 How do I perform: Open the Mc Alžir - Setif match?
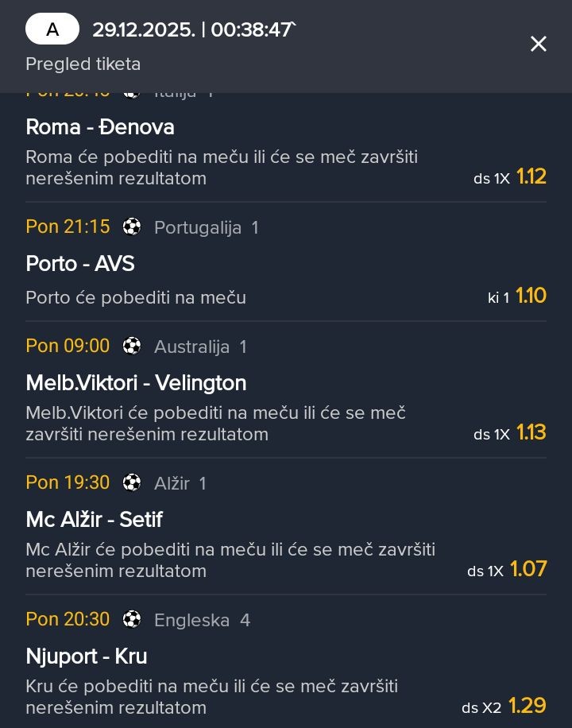94,520
